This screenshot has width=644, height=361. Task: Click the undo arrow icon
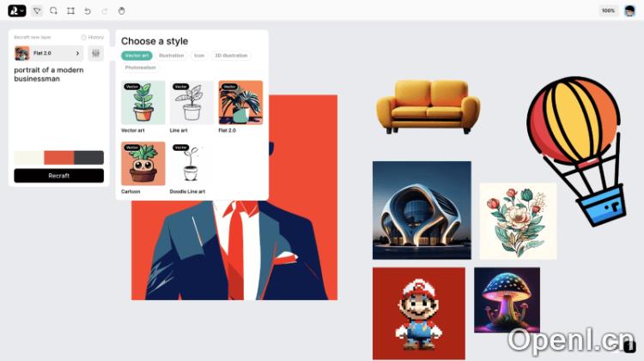pyautogui.click(x=88, y=11)
